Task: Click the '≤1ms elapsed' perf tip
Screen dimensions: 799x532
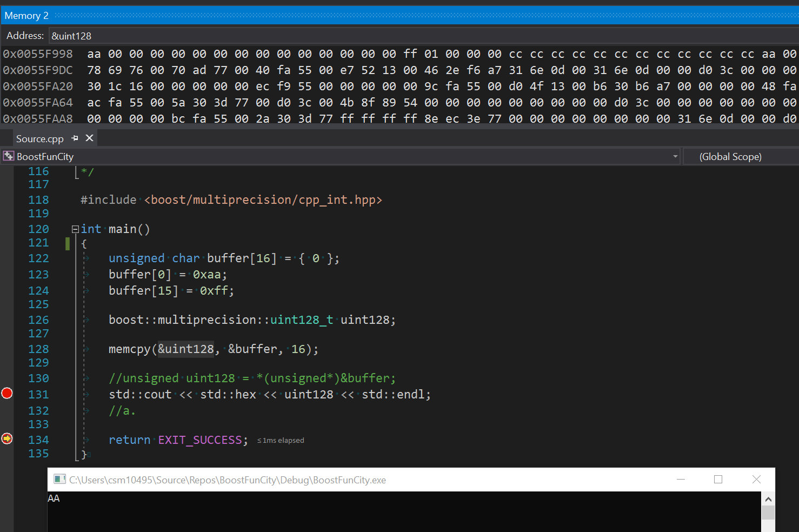Action: pyautogui.click(x=281, y=441)
